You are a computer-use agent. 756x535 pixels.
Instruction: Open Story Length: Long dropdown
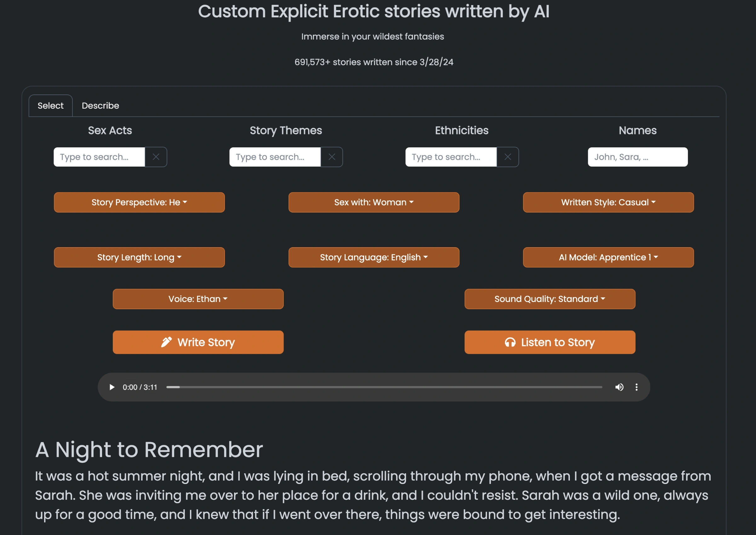pyautogui.click(x=139, y=257)
